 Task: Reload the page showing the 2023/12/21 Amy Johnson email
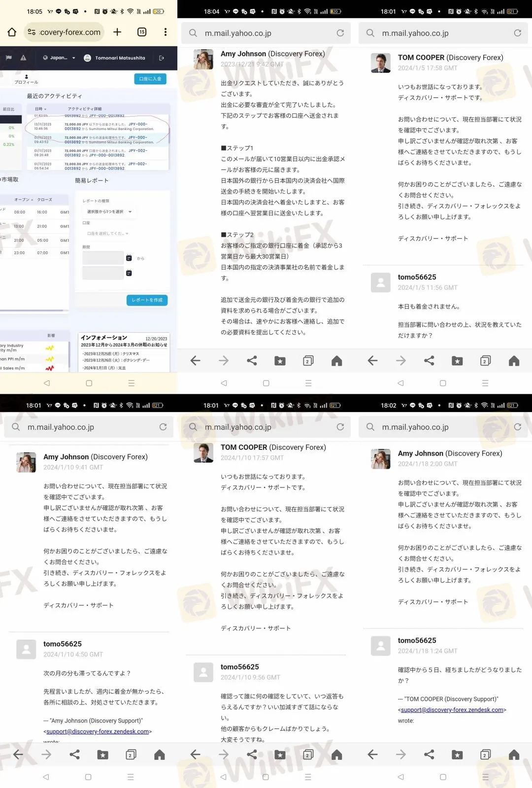point(340,33)
